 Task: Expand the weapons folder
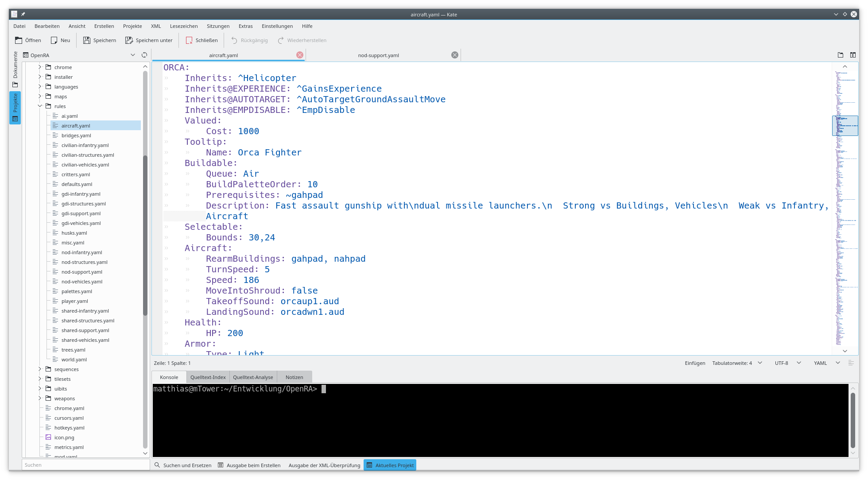point(40,399)
